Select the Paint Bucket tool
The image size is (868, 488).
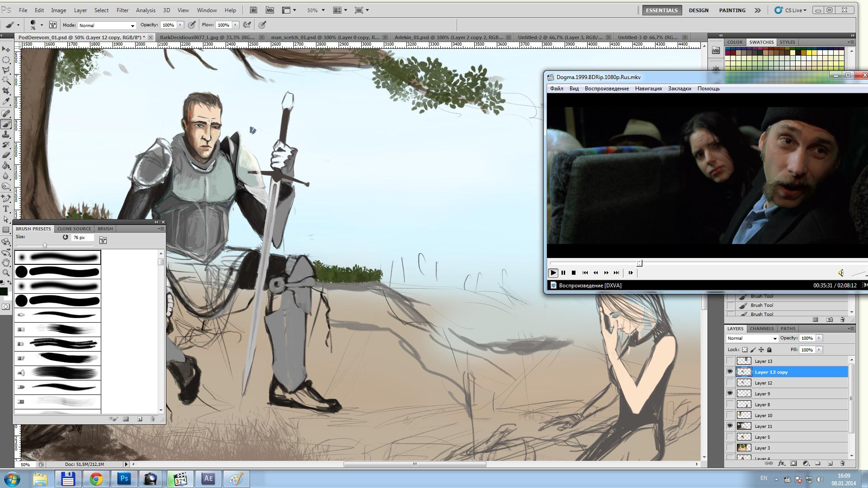tap(6, 166)
